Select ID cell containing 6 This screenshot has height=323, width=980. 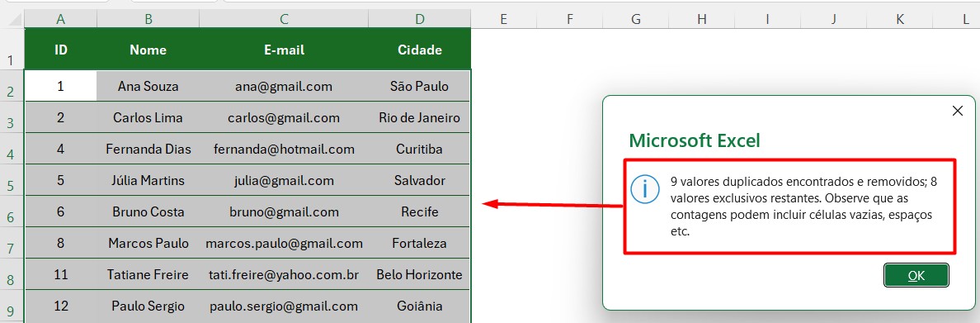coord(60,211)
